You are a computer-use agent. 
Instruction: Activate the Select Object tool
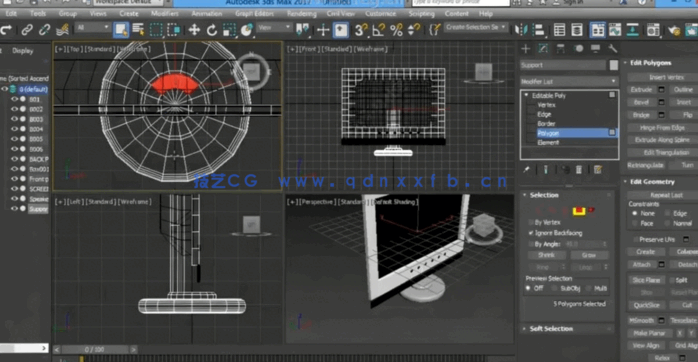tap(121, 30)
